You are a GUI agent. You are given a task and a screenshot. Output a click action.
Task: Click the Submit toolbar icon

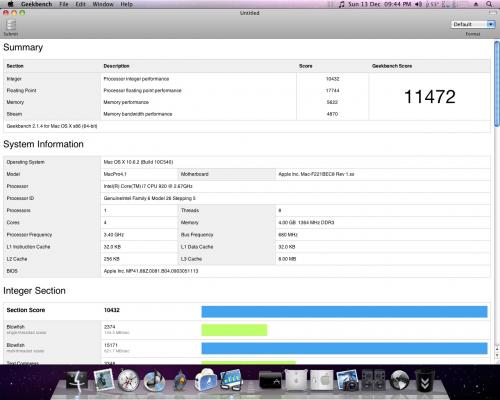(x=11, y=26)
